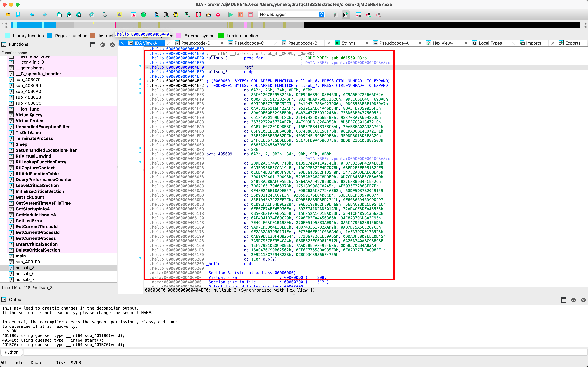588x367 pixels.
Task: Collapse the nullsub_3 function chevron
Action: 147,67
